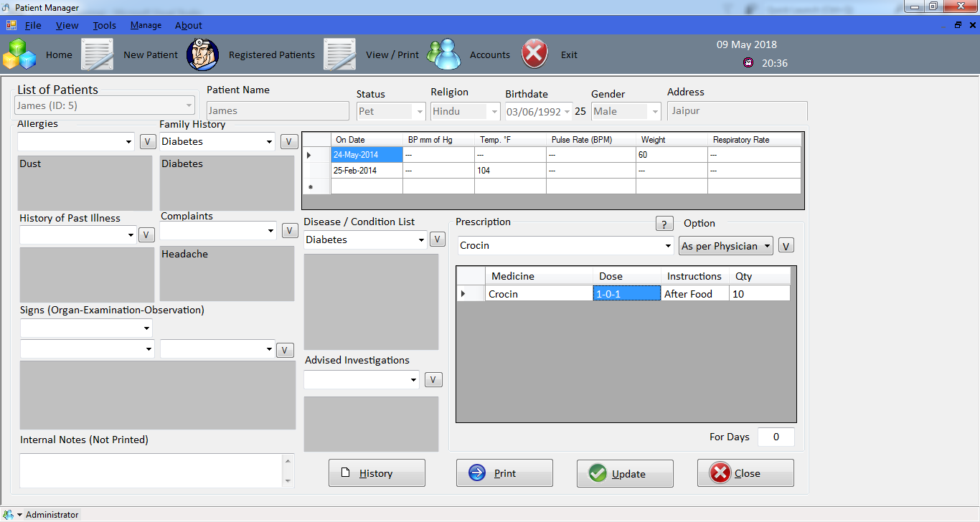This screenshot has width=980, height=522.
Task: Click the weight cell showing 60
Action: point(672,155)
